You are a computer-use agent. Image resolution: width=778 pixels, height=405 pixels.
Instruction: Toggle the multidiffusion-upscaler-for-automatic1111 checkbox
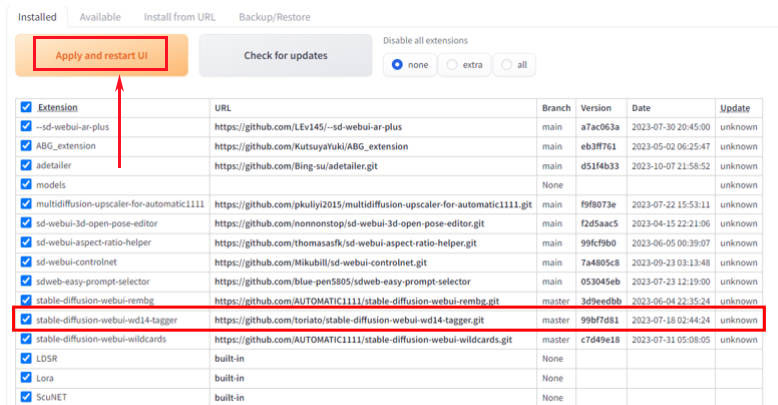tap(26, 204)
